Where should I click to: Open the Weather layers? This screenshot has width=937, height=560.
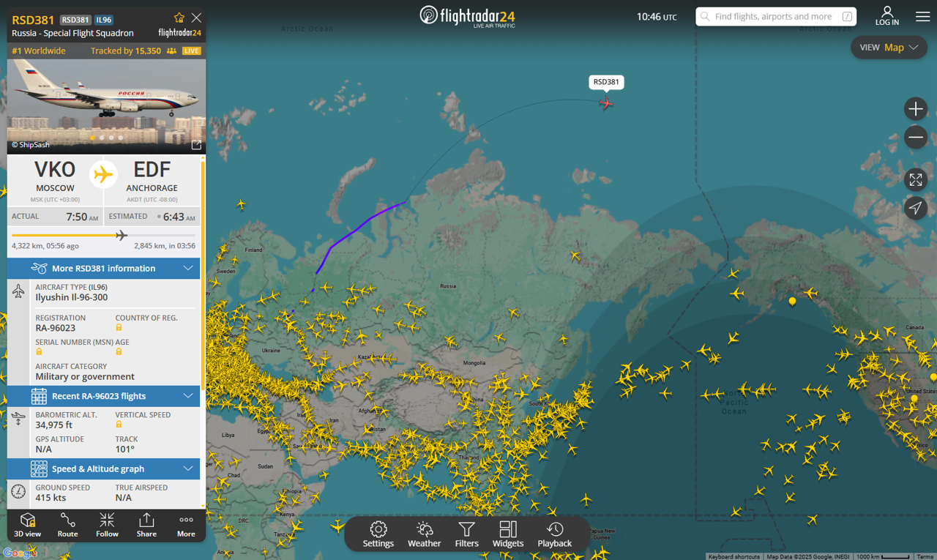click(425, 534)
